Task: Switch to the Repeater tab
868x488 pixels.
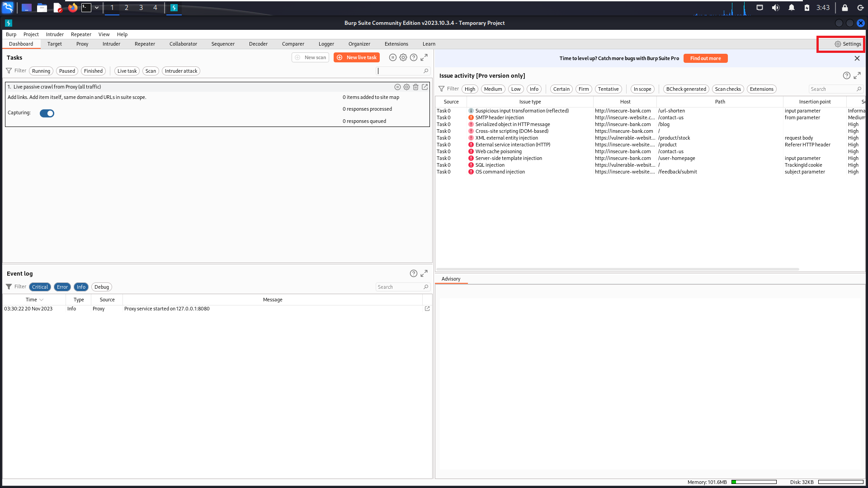Action: point(145,44)
